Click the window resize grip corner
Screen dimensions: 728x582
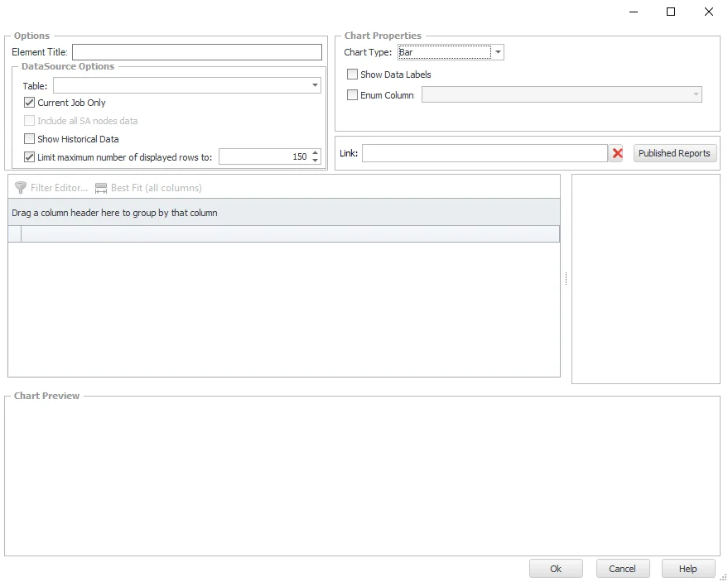point(723,577)
